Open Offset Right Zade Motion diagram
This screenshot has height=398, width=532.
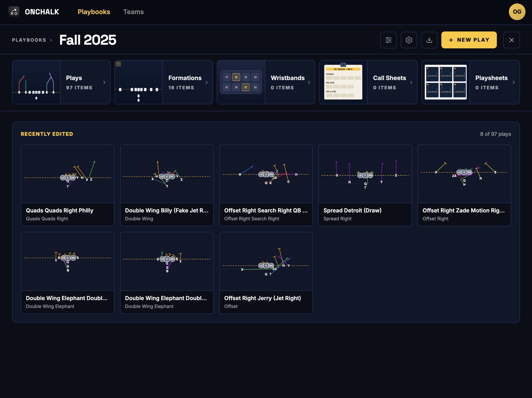pyautogui.click(x=464, y=174)
